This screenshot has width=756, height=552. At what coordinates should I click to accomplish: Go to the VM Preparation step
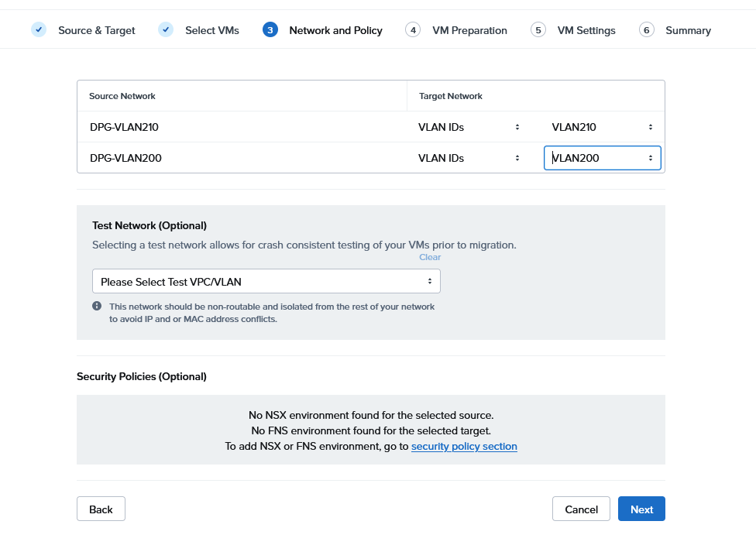pyautogui.click(x=469, y=30)
